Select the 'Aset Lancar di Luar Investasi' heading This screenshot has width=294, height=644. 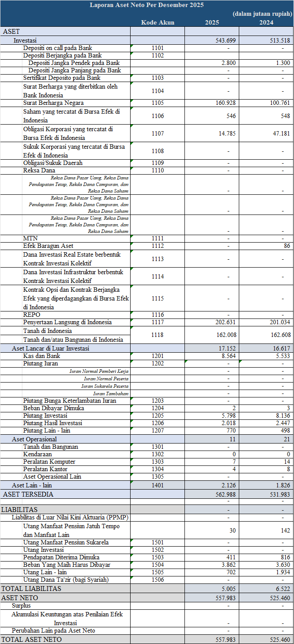tap(50, 348)
